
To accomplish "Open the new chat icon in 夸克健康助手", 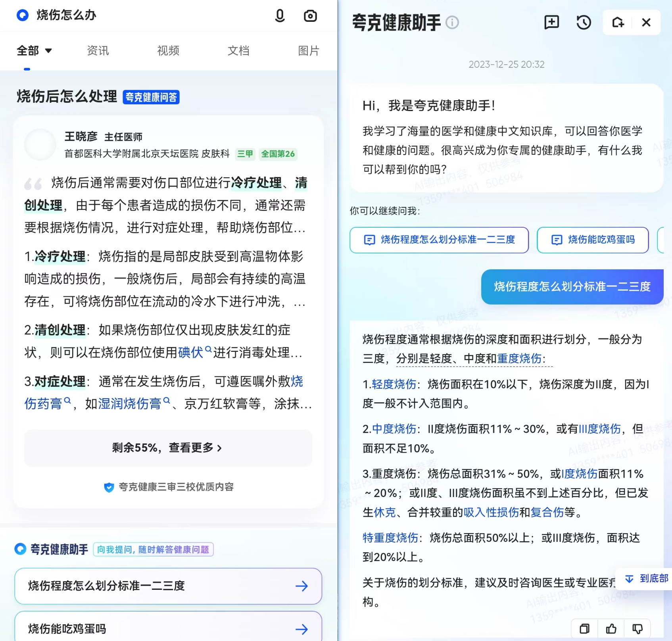I will tap(551, 22).
